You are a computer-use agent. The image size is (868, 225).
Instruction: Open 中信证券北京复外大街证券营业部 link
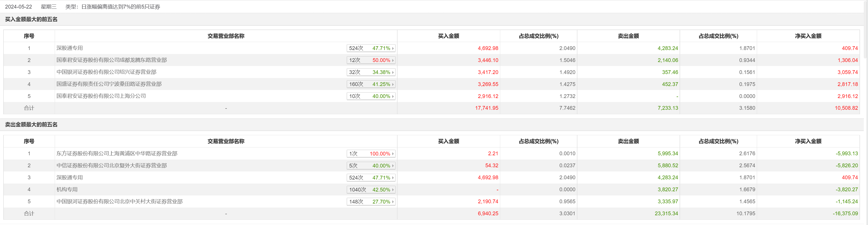[111, 166]
